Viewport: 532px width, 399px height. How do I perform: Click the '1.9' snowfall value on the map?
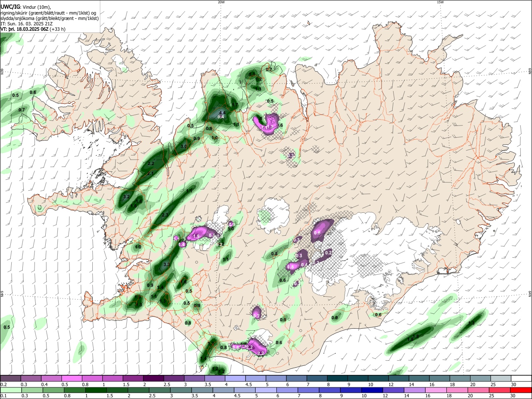(x=197, y=236)
